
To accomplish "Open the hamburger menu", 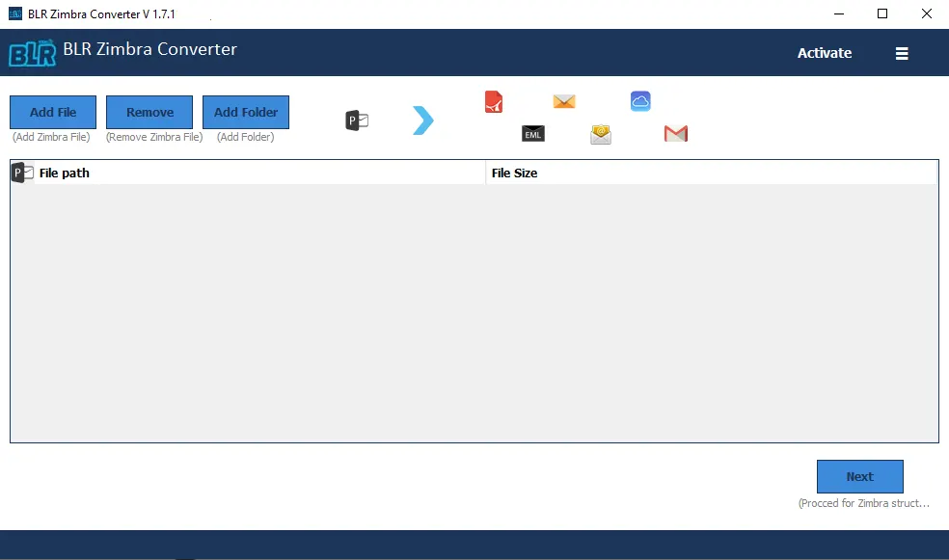I will pyautogui.click(x=902, y=53).
